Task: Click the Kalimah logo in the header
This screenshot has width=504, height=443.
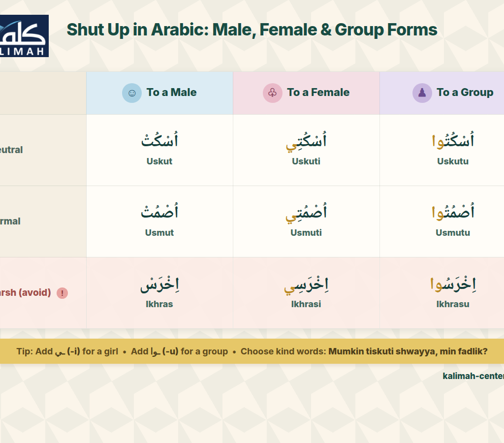Action: click(x=24, y=36)
